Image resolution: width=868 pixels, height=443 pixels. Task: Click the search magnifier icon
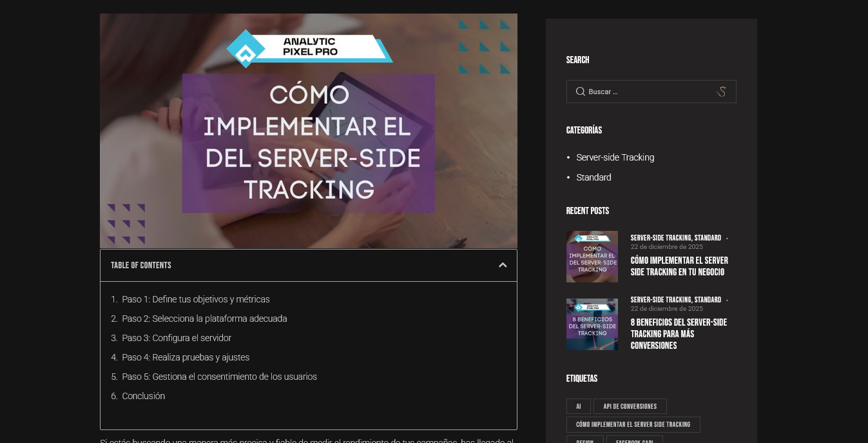pos(580,92)
